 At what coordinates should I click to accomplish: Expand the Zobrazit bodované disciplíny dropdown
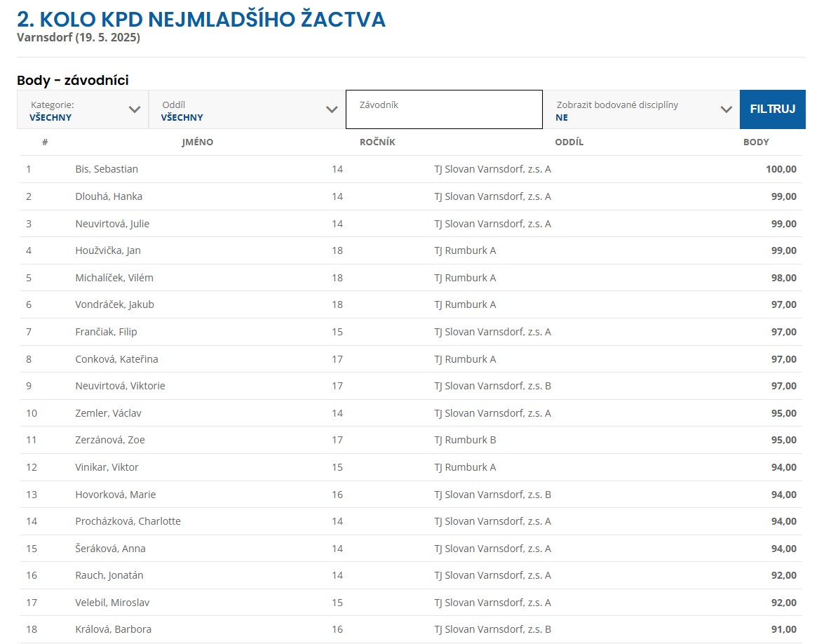[641, 109]
